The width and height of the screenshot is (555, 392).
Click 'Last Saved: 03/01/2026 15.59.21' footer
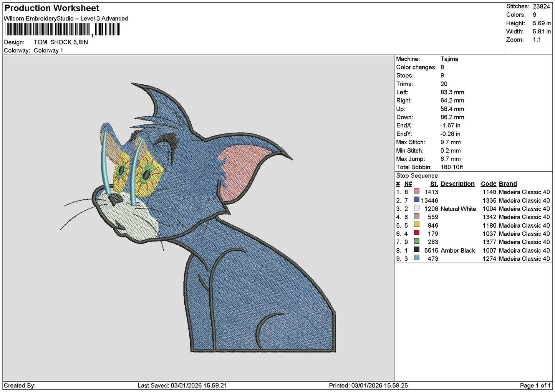(182, 386)
